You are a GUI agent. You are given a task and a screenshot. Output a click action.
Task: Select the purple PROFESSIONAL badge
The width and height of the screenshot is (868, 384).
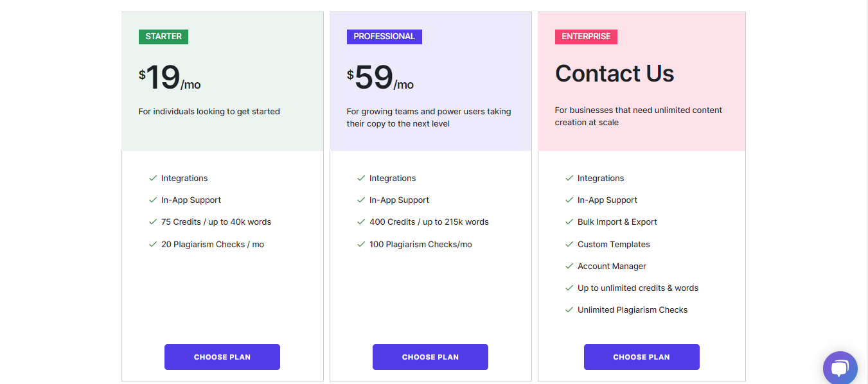384,37
